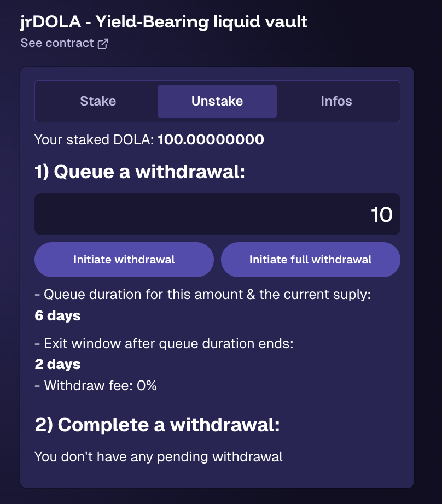
Task: Click the no pending withdrawal message
Action: coord(159,456)
